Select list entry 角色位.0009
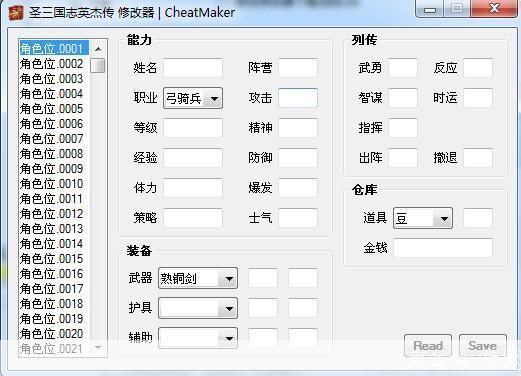Viewport: 521px width, 376px height. point(54,169)
